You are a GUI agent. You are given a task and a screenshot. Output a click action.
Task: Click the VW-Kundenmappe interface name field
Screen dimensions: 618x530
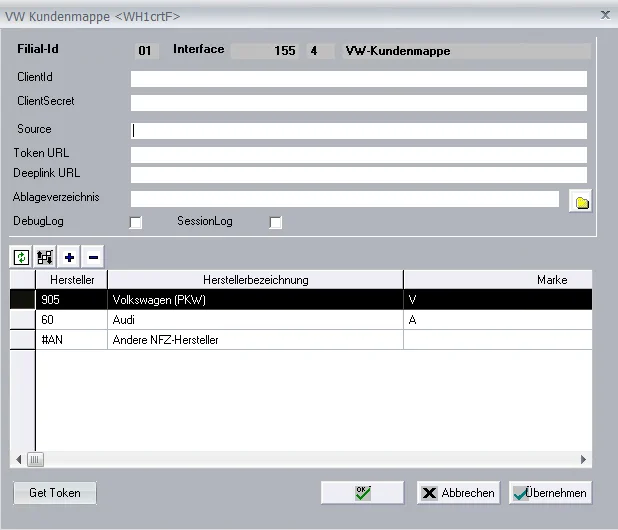tap(466, 51)
